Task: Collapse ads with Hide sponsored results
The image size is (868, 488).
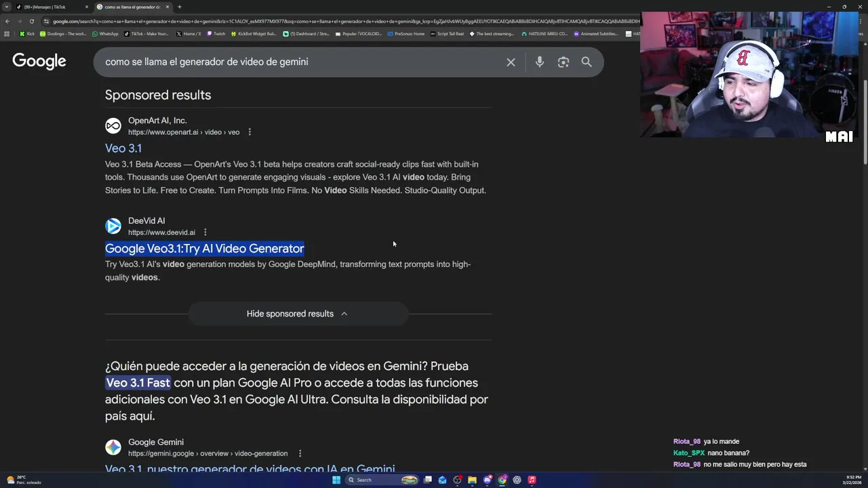Action: (298, 314)
